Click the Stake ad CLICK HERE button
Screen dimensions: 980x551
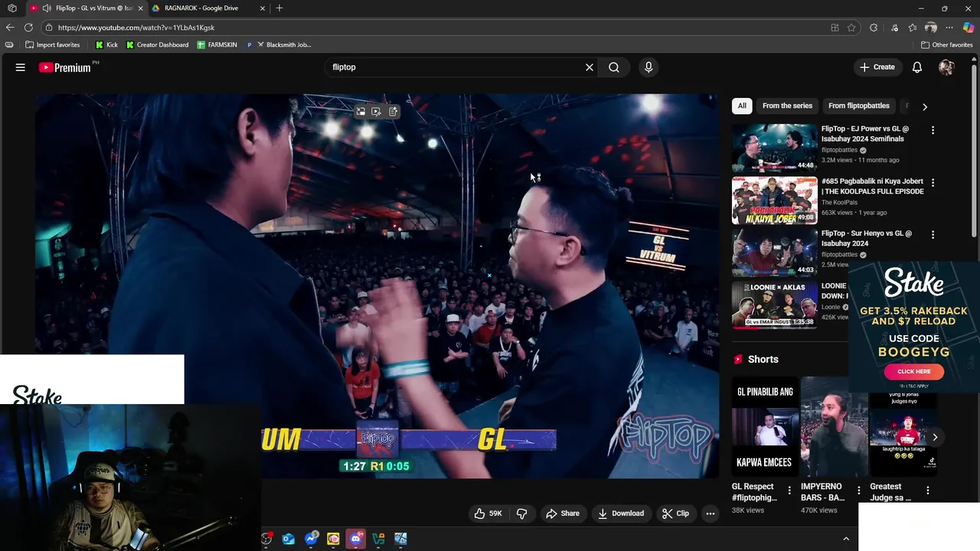click(x=914, y=371)
